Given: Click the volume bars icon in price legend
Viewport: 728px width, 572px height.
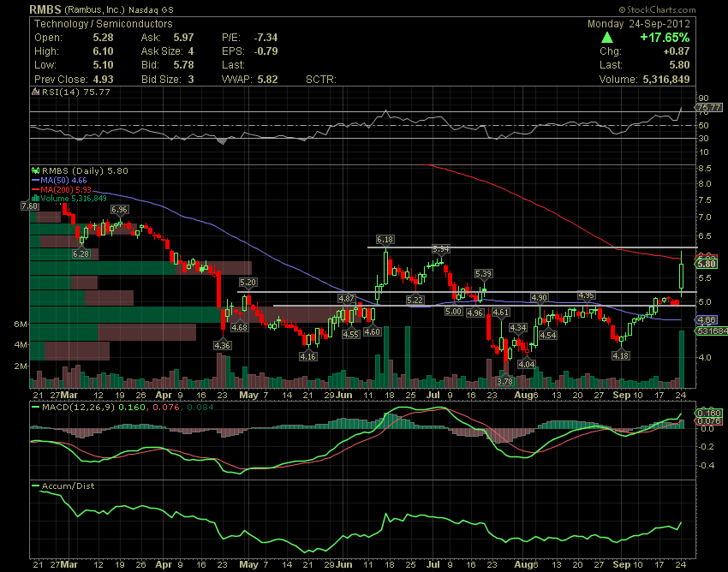Looking at the screenshot, I should (35, 199).
